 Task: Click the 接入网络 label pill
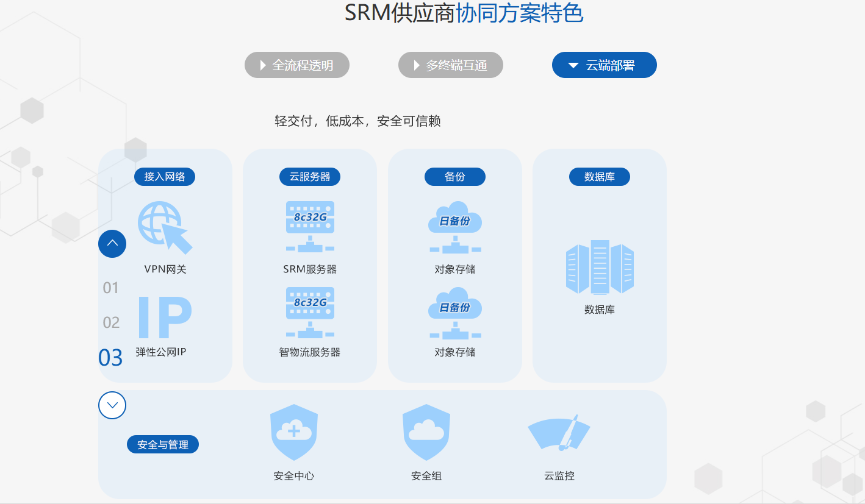pos(165,177)
